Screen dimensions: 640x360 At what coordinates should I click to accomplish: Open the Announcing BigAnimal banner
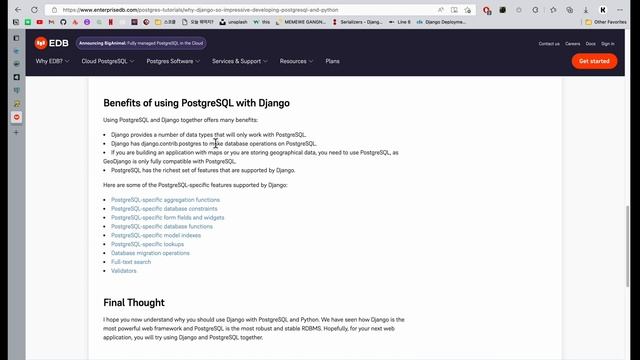(x=141, y=43)
